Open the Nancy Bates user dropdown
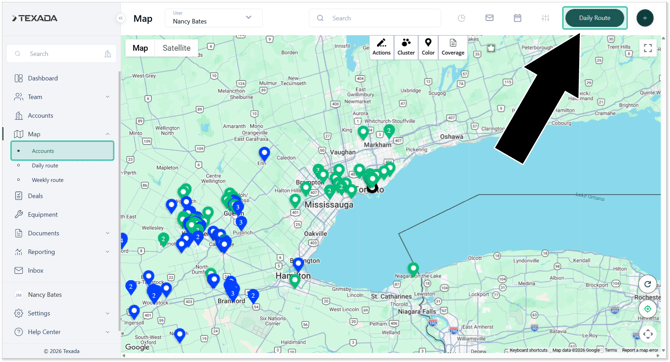Image resolution: width=670 pixels, height=362 pixels. pyautogui.click(x=214, y=18)
